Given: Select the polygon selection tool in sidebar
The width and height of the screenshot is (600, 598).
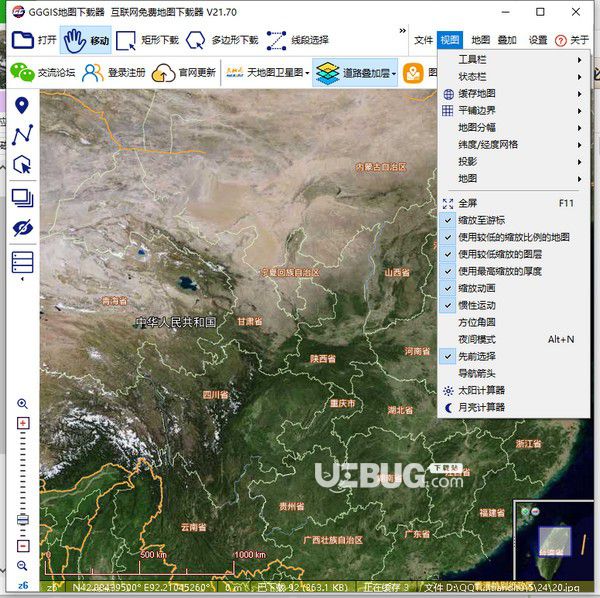Looking at the screenshot, I should tap(22, 165).
